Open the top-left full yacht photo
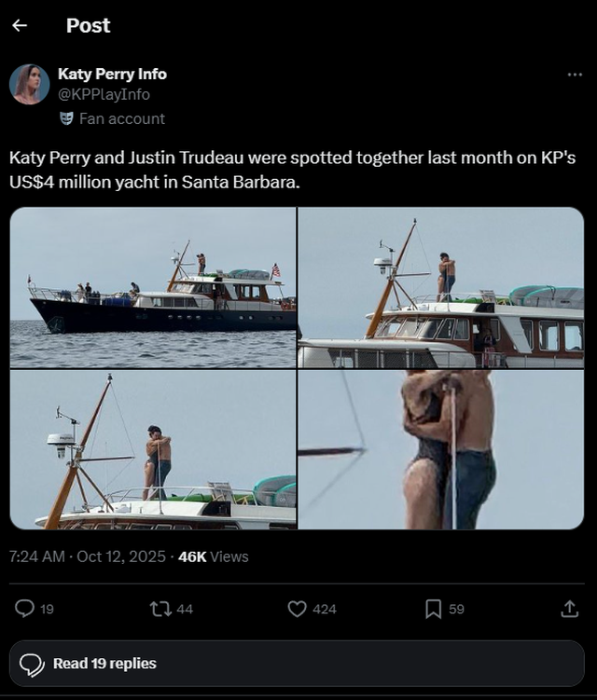The width and height of the screenshot is (597, 700). [x=153, y=287]
